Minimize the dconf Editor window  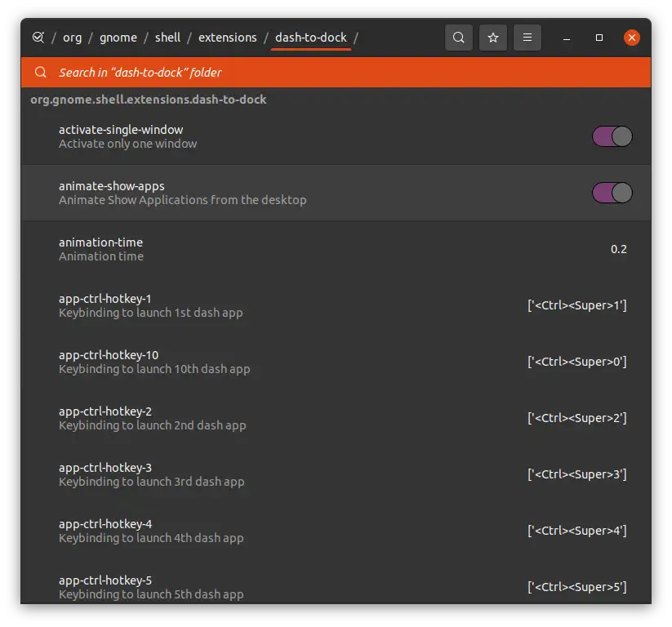[567, 38]
